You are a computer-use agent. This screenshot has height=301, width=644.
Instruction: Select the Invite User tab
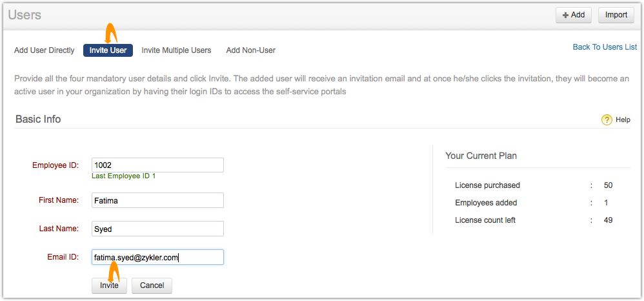(x=108, y=50)
